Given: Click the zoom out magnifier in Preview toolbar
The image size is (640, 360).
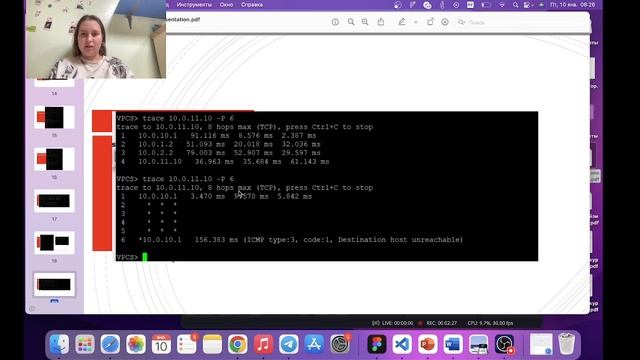Looking at the screenshot, I should click(x=351, y=22).
